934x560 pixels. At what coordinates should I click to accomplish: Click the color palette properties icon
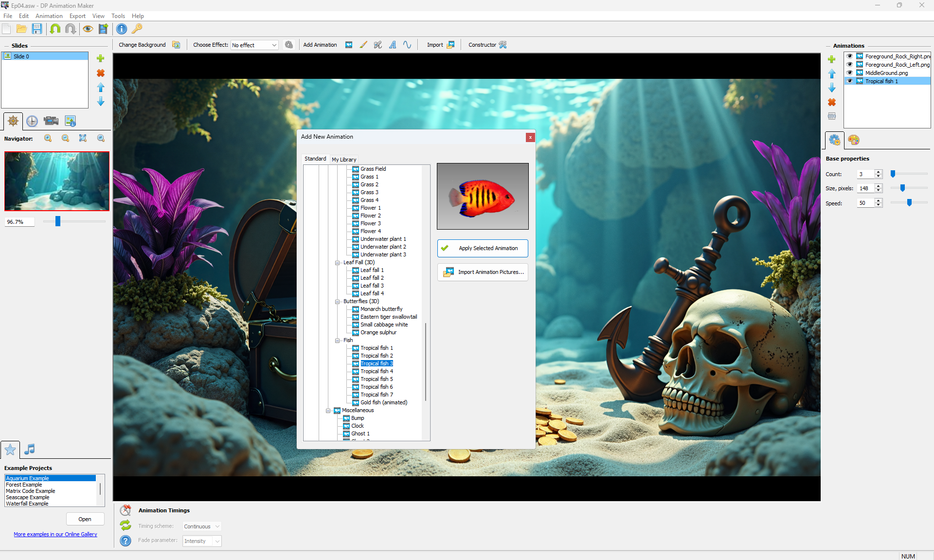[x=854, y=140]
